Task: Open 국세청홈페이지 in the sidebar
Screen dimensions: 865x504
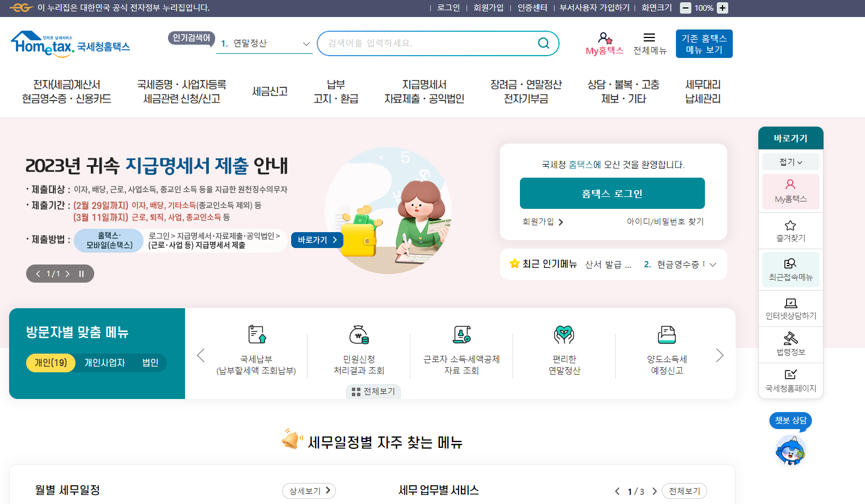Action: (x=791, y=381)
